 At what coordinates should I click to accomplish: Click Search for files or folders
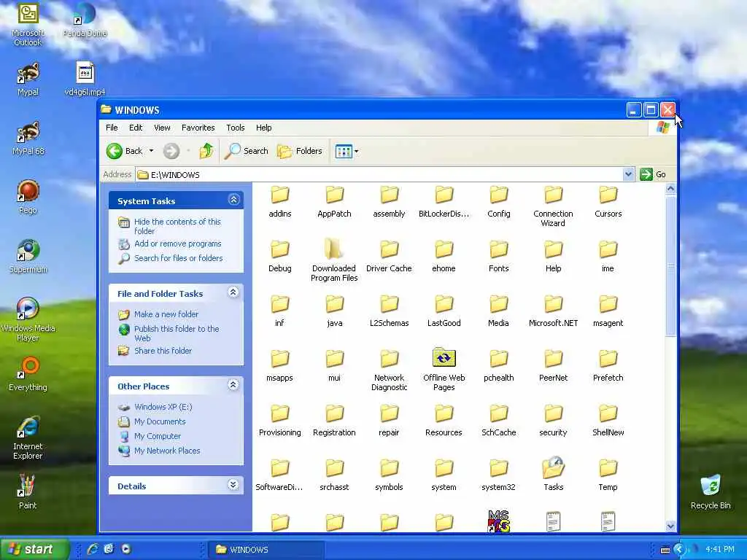(179, 258)
